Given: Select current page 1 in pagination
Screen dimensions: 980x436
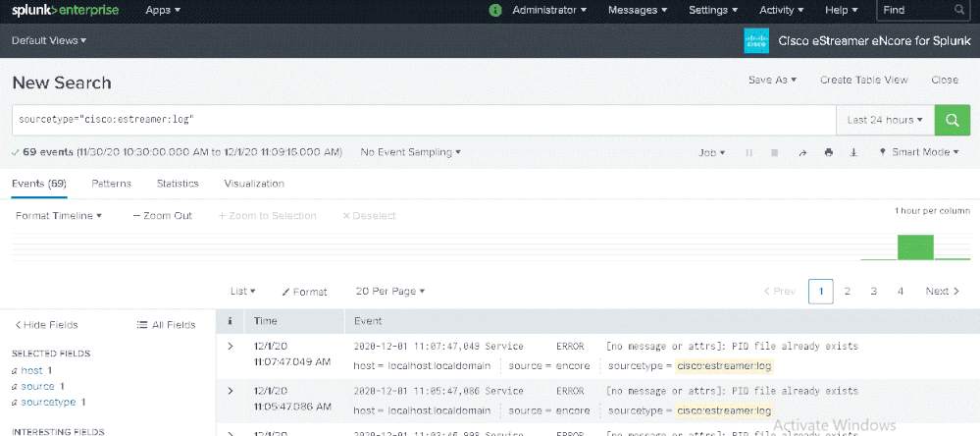Looking at the screenshot, I should pos(821,292).
